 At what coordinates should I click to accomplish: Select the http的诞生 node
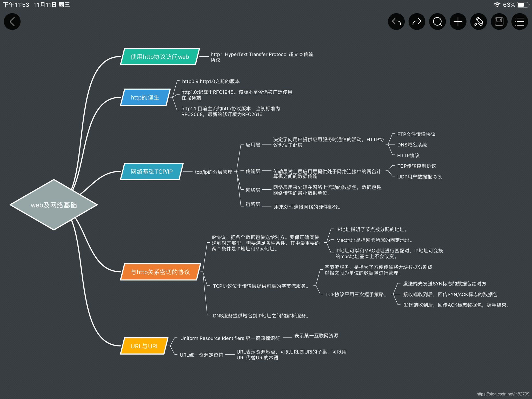click(x=145, y=97)
